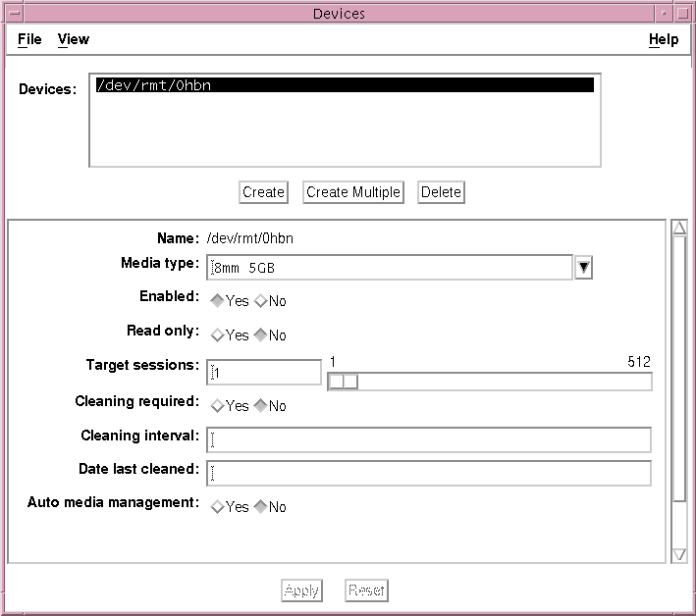This screenshot has width=696, height=616.
Task: Choose No for Auto media management
Action: (261, 507)
